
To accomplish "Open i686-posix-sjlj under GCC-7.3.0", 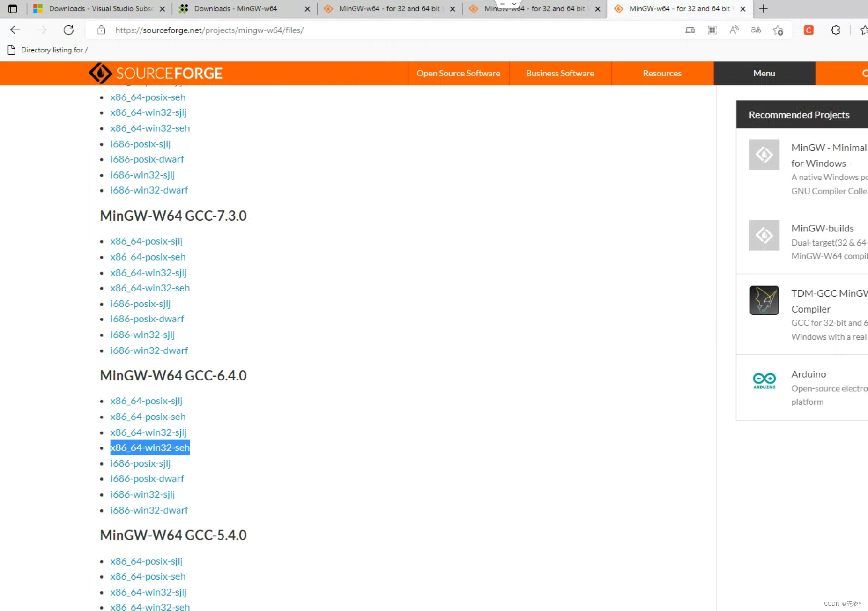I will (140, 304).
